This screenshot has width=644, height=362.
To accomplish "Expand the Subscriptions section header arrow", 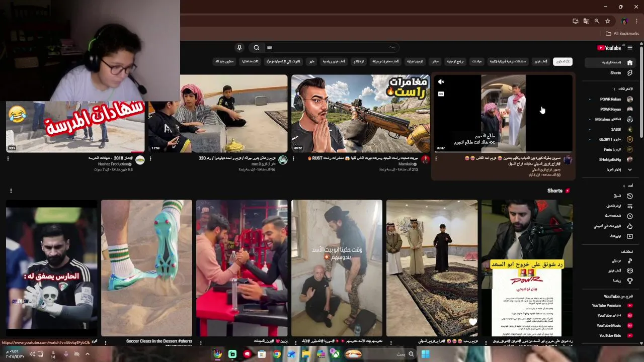I will click(614, 89).
